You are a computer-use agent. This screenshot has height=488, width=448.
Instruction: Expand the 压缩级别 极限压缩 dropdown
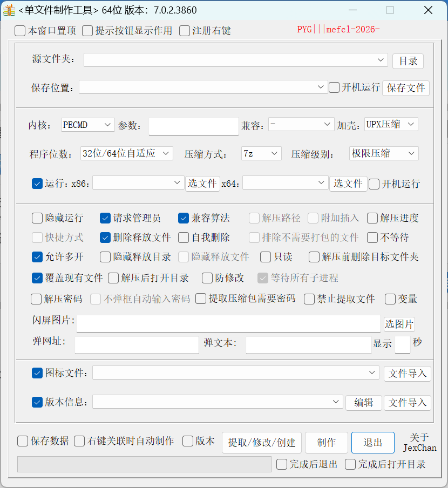[384, 153]
